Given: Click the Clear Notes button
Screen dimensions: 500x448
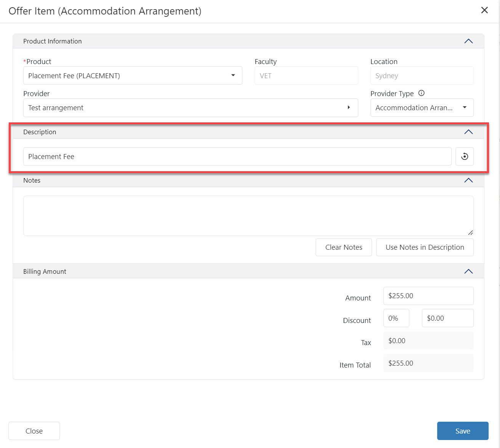Looking at the screenshot, I should point(343,247).
